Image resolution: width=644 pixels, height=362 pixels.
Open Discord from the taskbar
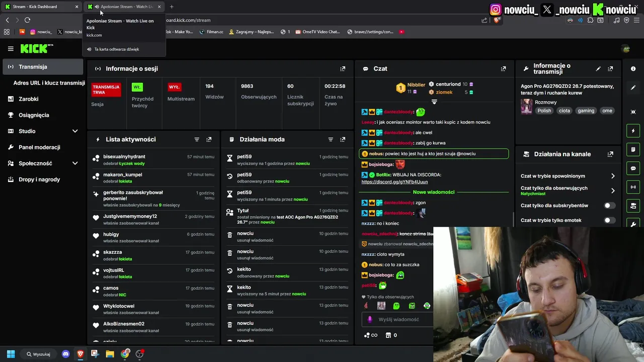(x=65, y=354)
